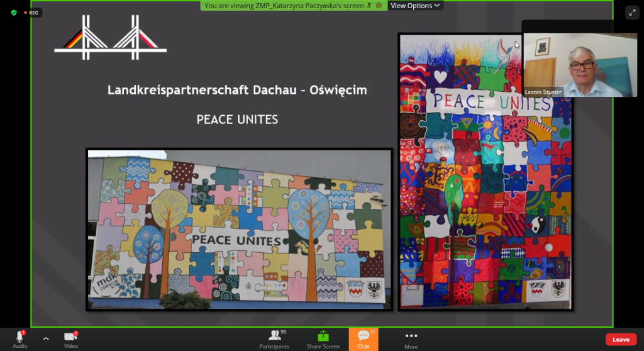Open the Chat panel
This screenshot has width=644, height=351.
coord(364,340)
